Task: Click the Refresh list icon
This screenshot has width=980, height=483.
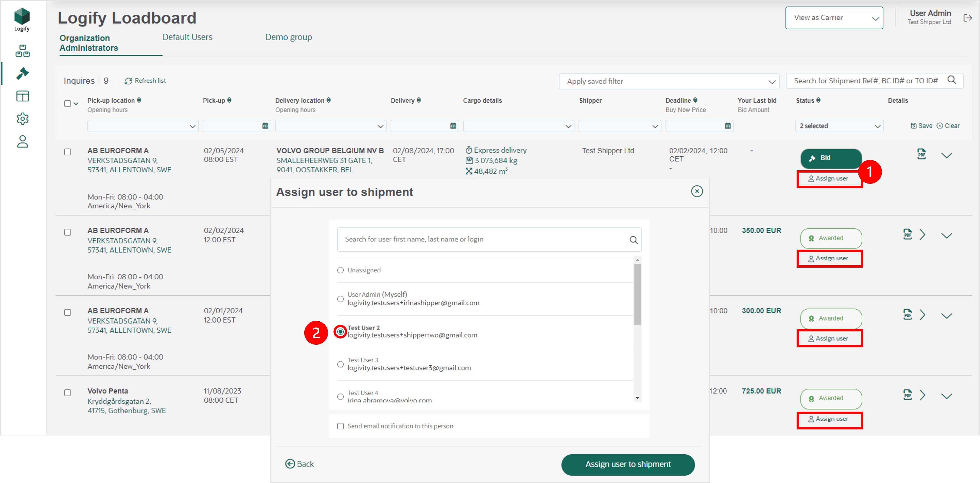Action: coord(128,81)
